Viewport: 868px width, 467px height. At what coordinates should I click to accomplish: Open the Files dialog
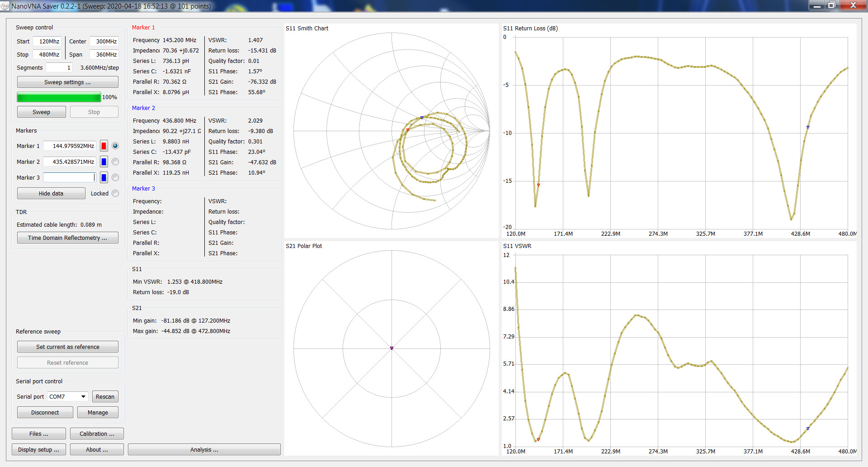click(x=38, y=434)
